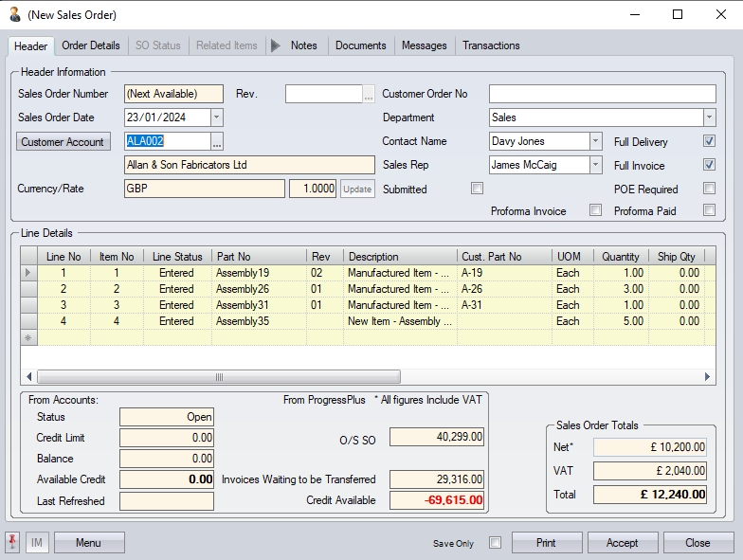Open the Documents tab
The height and width of the screenshot is (560, 743).
tap(360, 45)
